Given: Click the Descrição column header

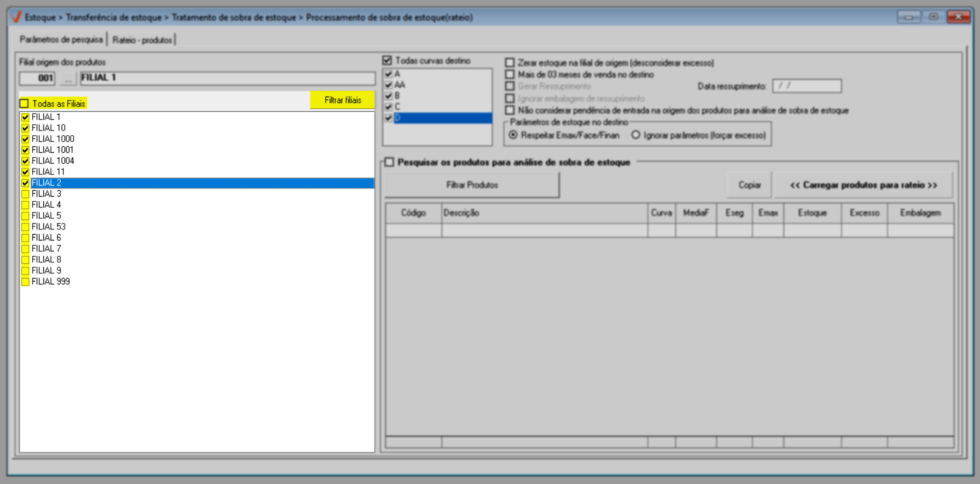Looking at the screenshot, I should [544, 213].
